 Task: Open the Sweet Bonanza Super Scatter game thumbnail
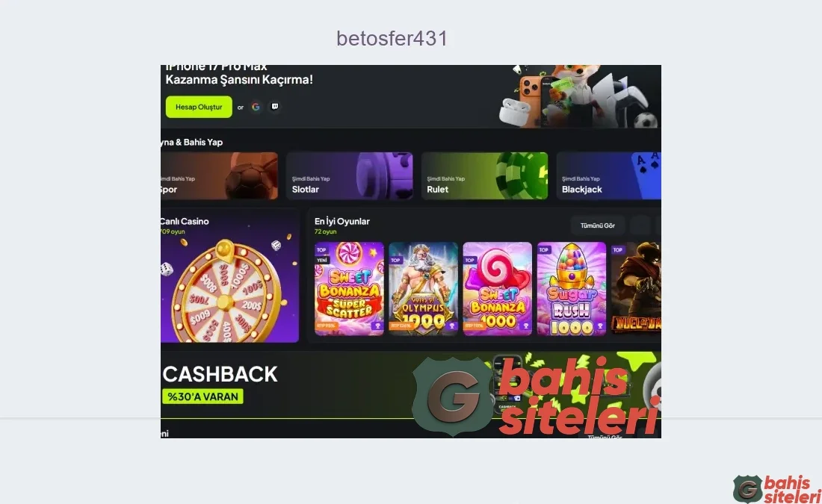tap(349, 289)
